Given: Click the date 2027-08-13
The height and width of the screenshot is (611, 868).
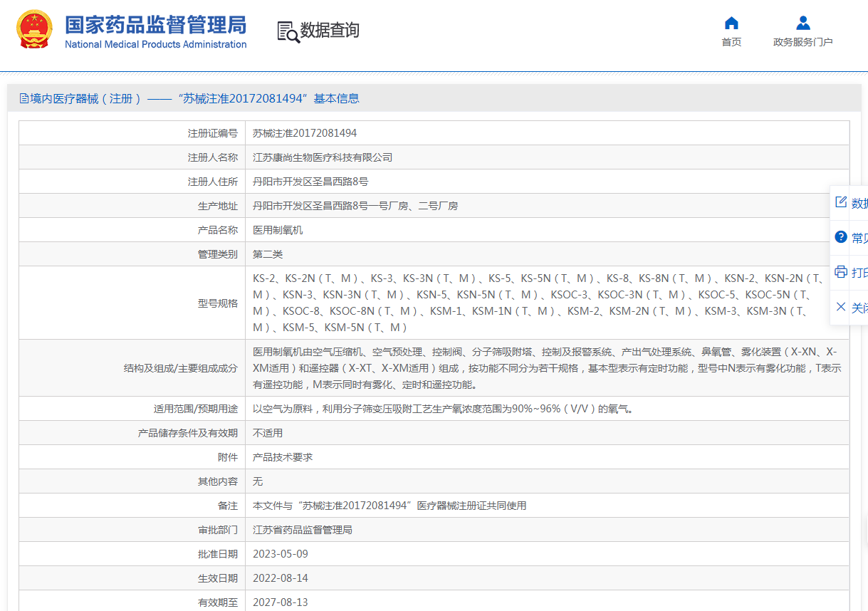Looking at the screenshot, I should [x=281, y=602].
